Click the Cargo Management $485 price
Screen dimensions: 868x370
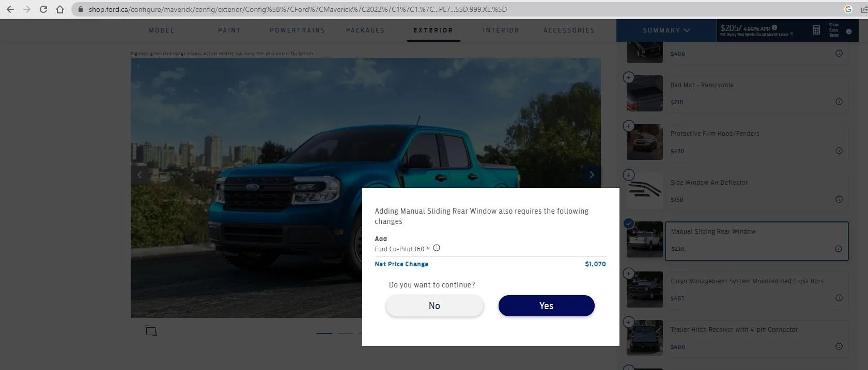click(677, 298)
